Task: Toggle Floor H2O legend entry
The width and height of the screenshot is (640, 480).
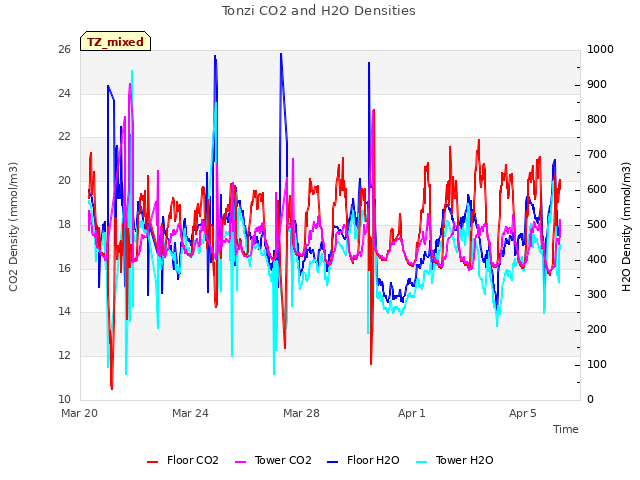Action: click(x=363, y=460)
